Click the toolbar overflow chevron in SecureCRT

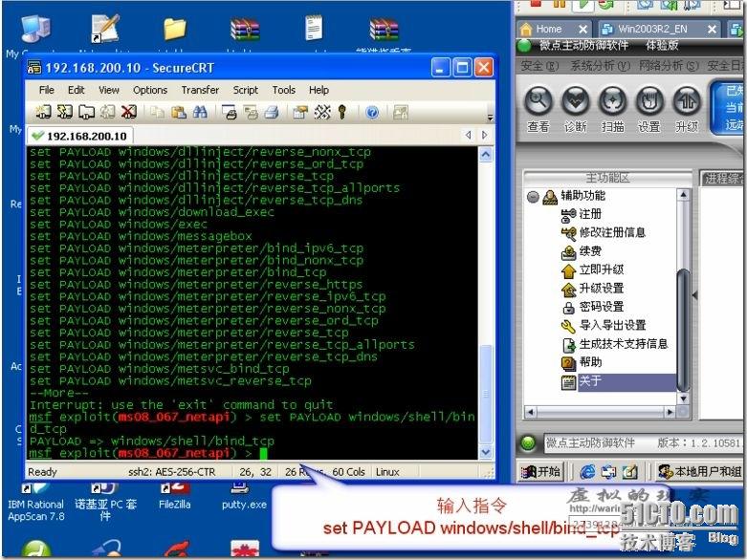(490, 117)
